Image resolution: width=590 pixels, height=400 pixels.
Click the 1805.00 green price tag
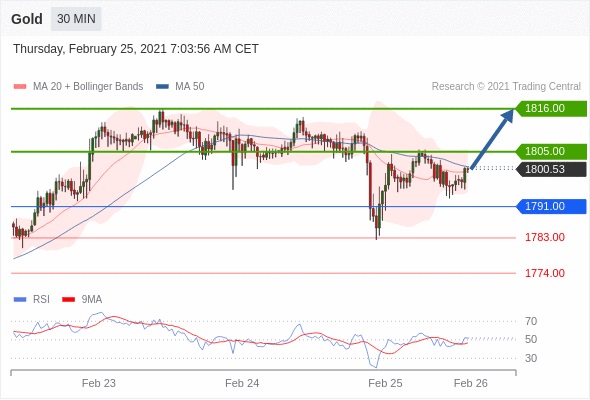point(550,151)
